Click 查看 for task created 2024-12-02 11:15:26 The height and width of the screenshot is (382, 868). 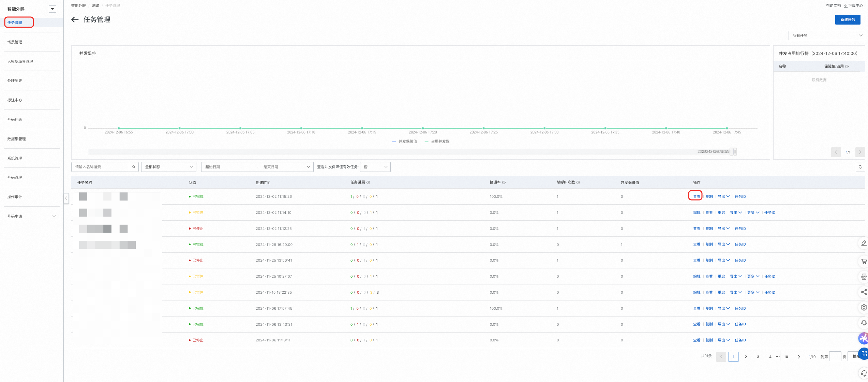coord(697,197)
